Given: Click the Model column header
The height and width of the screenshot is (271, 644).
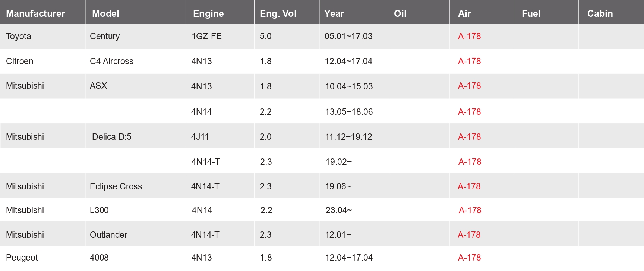Looking at the screenshot, I should tap(105, 13).
